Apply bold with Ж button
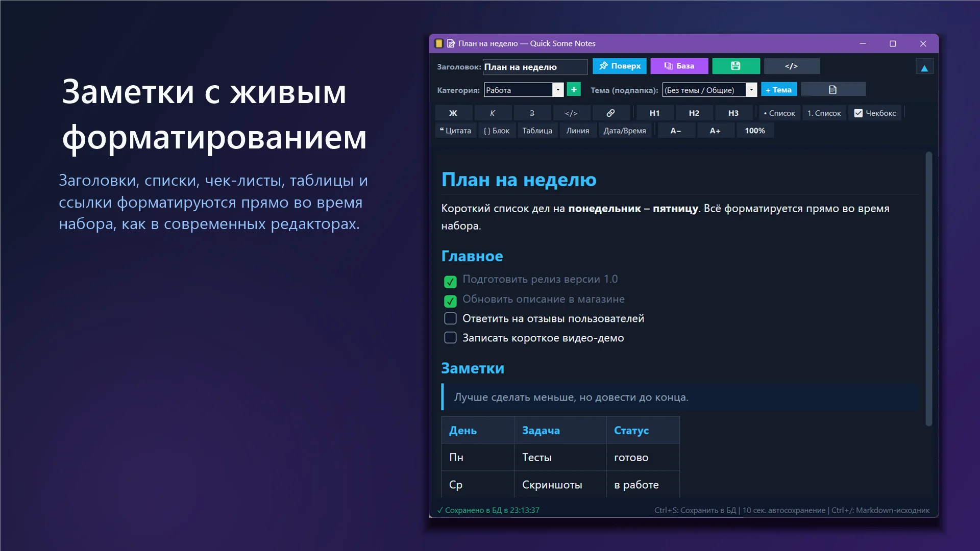980x551 pixels. click(x=453, y=113)
